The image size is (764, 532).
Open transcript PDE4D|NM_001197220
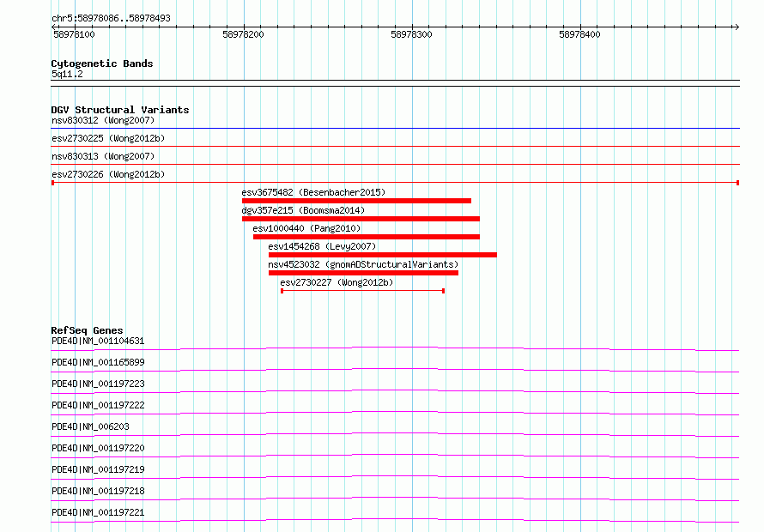(98, 448)
